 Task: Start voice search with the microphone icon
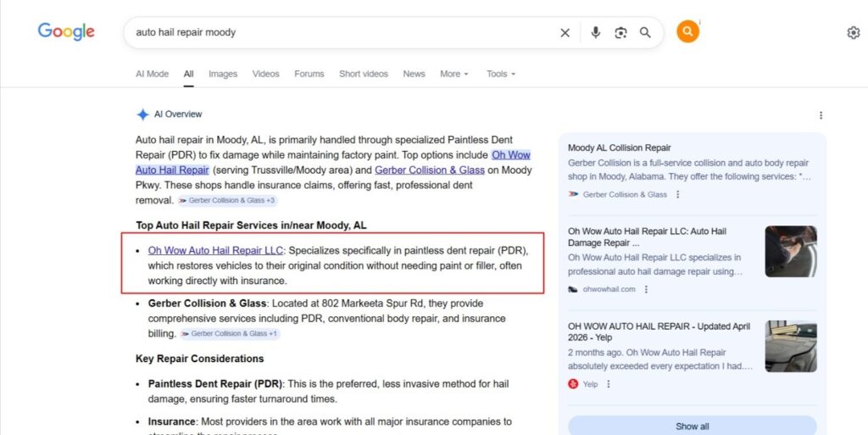tap(596, 33)
